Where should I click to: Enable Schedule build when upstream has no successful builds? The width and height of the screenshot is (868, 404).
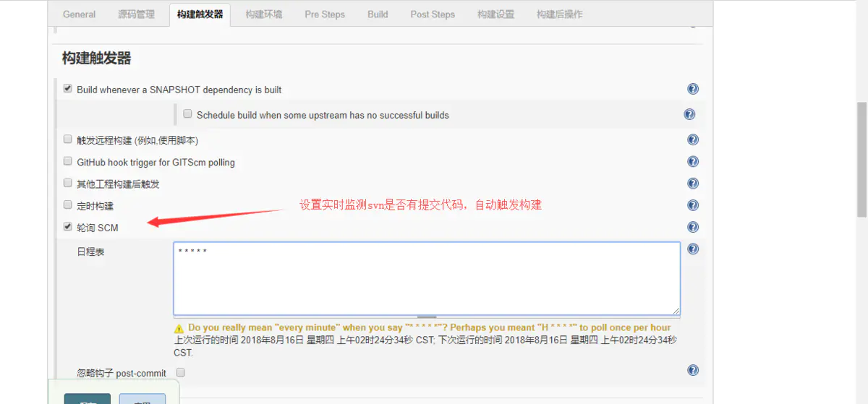[187, 114]
